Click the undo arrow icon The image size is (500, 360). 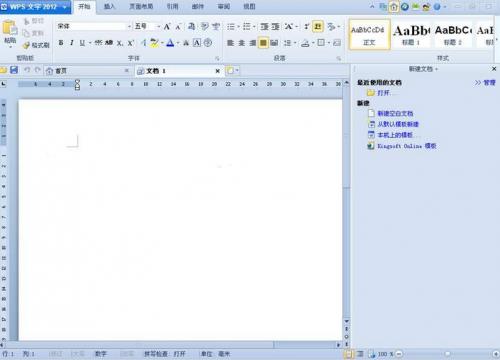pyautogui.click(x=27, y=70)
